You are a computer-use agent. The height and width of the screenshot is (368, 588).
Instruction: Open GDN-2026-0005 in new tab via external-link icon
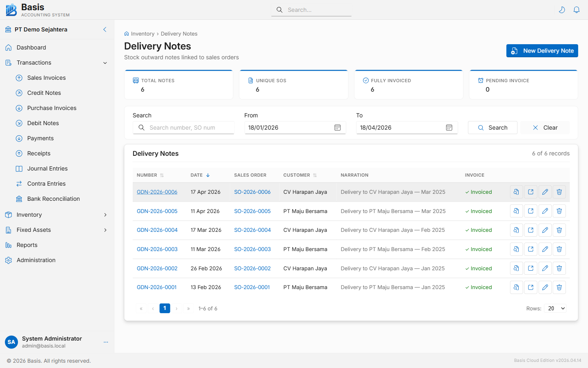(x=530, y=211)
